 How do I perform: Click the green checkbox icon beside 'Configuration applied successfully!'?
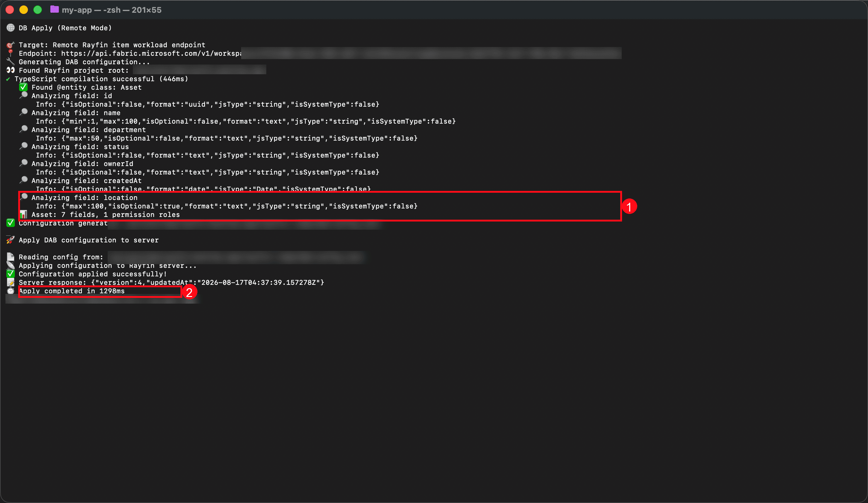[x=11, y=274]
